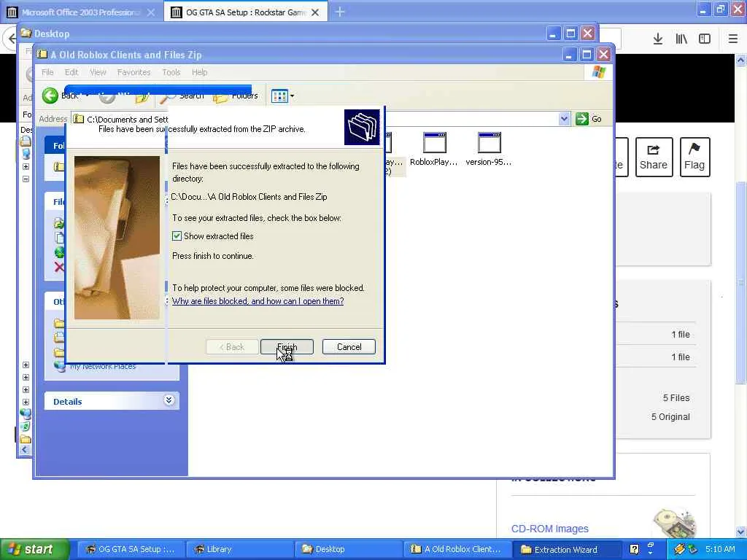Image resolution: width=747 pixels, height=560 pixels.
Task: Click the Go button beside address bar
Action: (589, 119)
